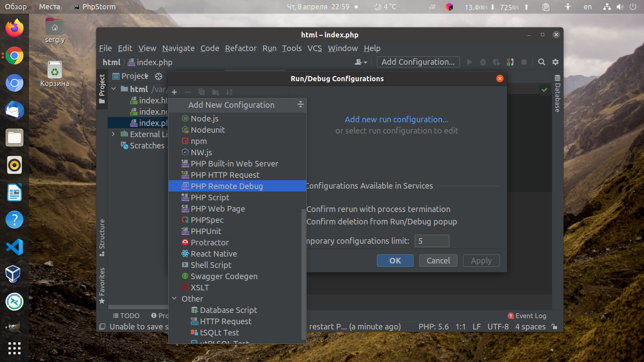Open IDE settings gear in toolbar
Viewport: 644px width, 362px height.
pos(555,62)
